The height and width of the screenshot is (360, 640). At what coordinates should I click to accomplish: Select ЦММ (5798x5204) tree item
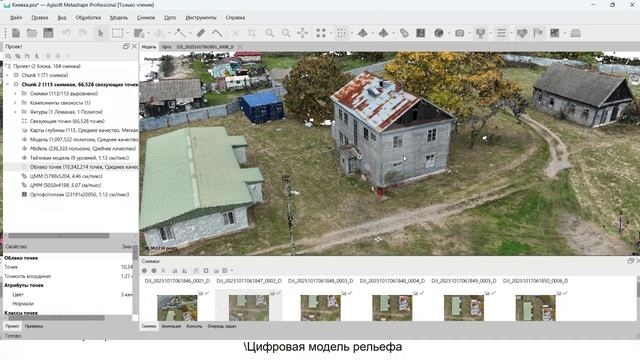pos(66,176)
